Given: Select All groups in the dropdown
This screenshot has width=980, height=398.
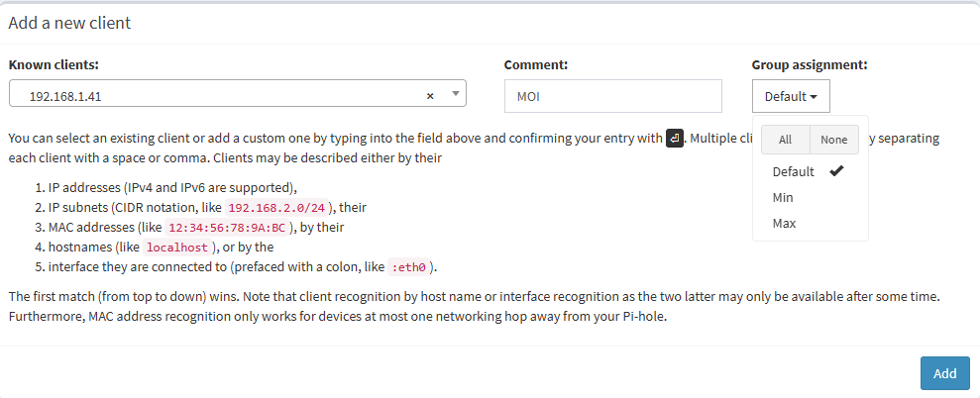Looking at the screenshot, I should coord(785,141).
